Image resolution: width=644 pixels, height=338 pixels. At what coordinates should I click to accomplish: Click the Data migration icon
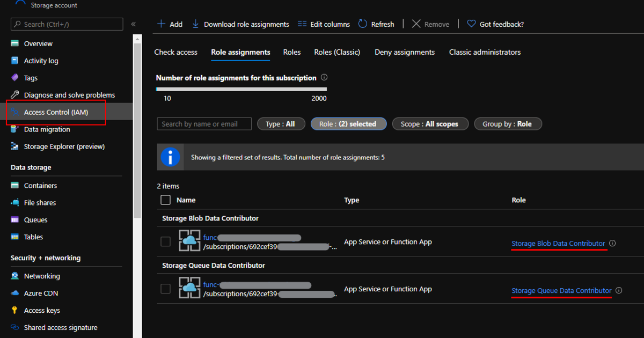pyautogui.click(x=15, y=129)
